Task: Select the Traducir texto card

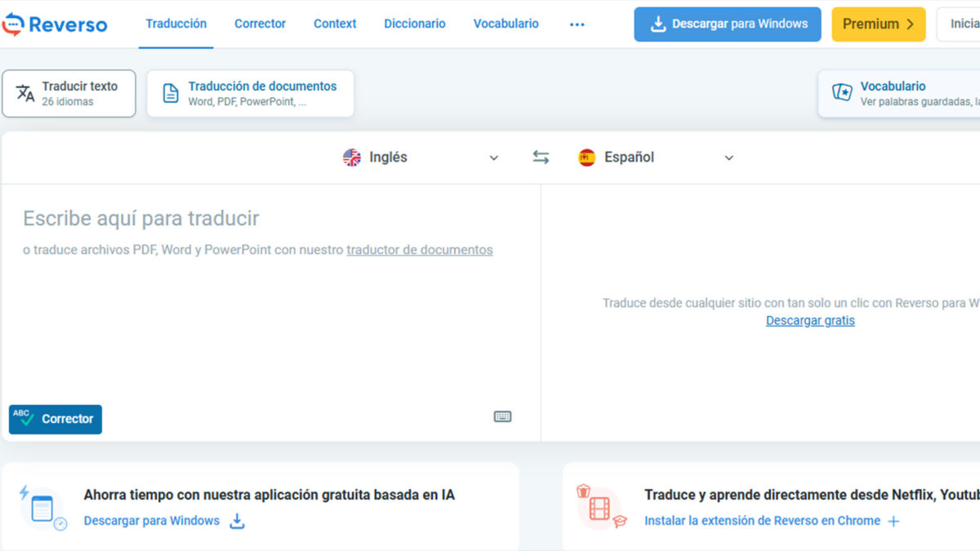Action: click(69, 93)
